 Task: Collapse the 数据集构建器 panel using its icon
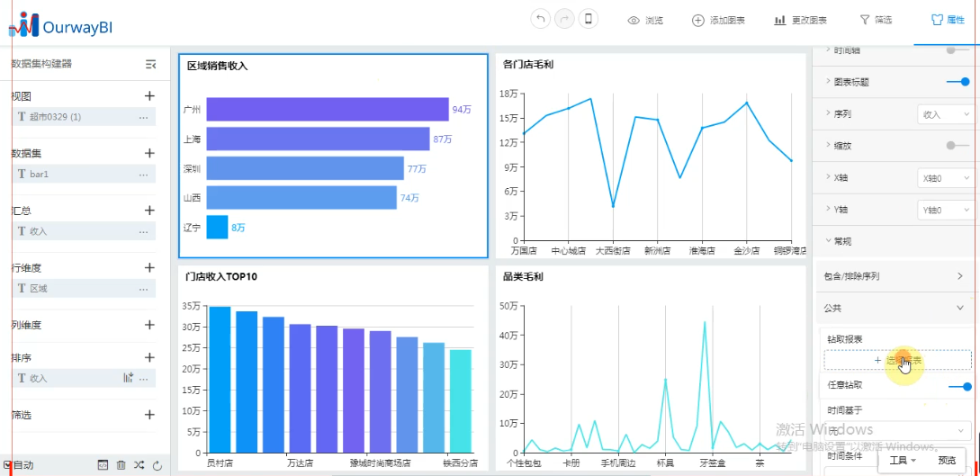[150, 64]
